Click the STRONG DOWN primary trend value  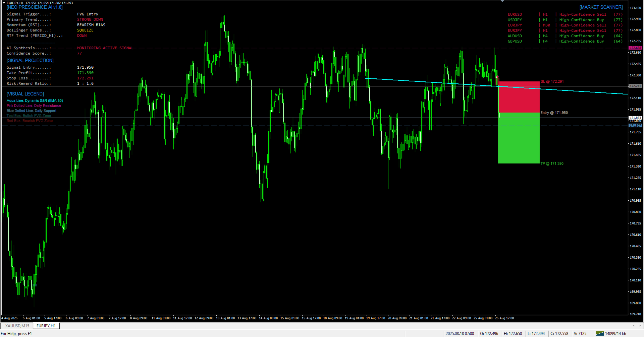90,19
